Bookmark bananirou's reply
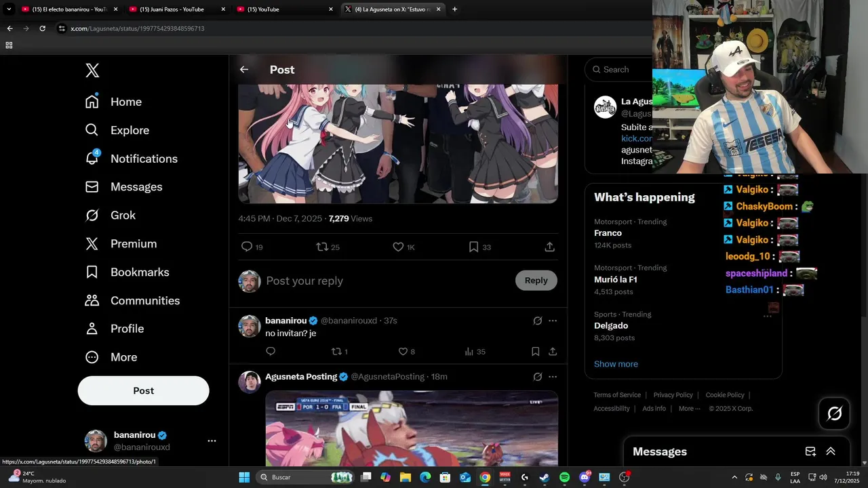 (536, 351)
